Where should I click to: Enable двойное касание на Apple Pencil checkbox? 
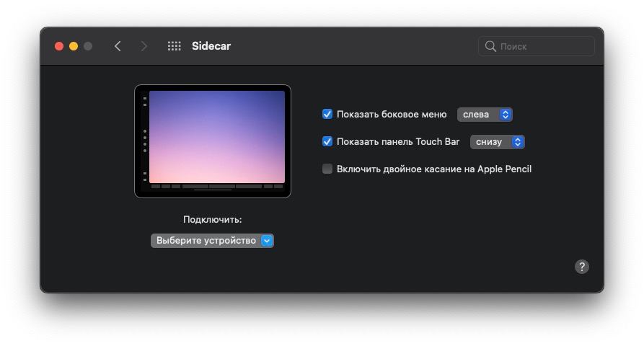tap(327, 169)
